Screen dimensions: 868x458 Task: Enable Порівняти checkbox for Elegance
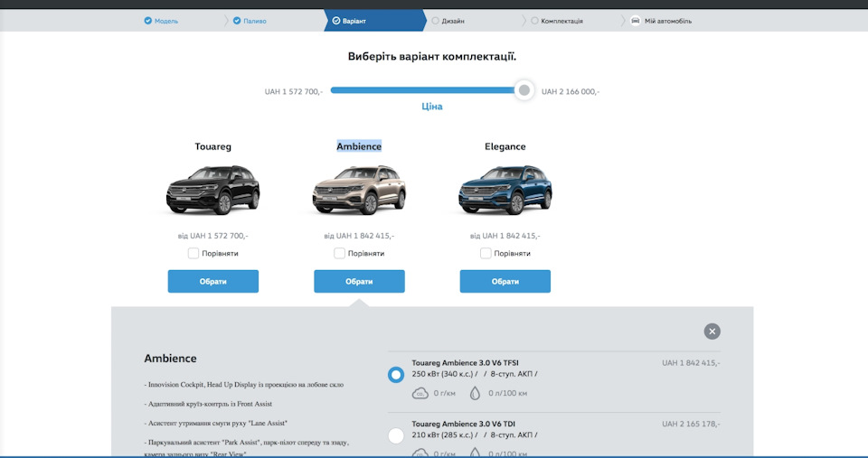486,253
